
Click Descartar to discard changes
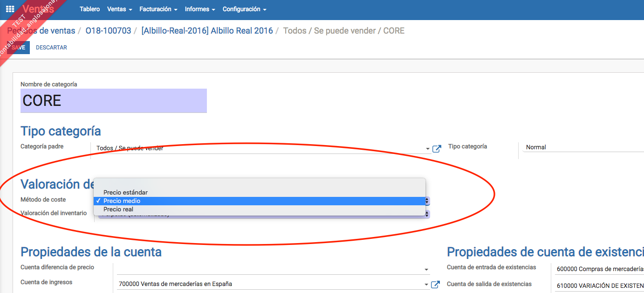coord(51,48)
